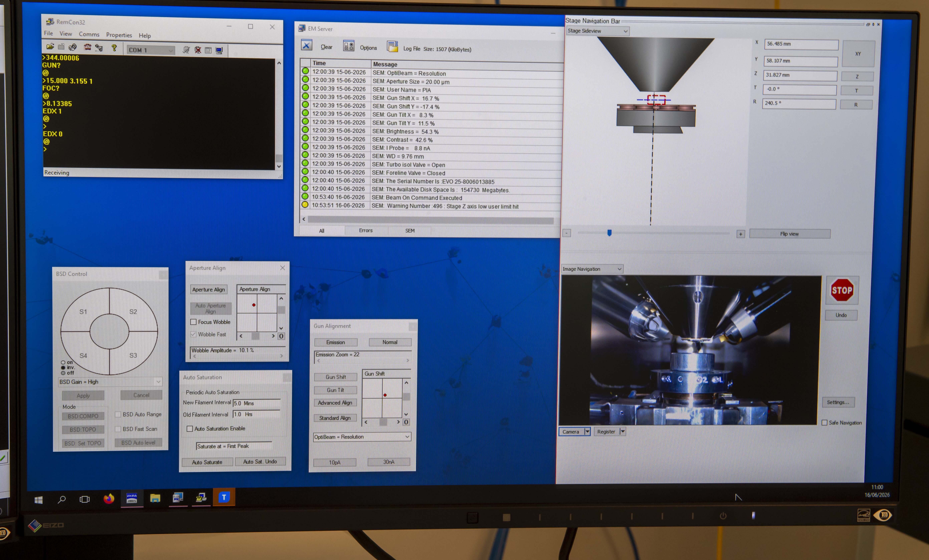Adjust the stage sideview zoom slider handle
Image resolution: width=929 pixels, height=560 pixels.
tap(609, 233)
